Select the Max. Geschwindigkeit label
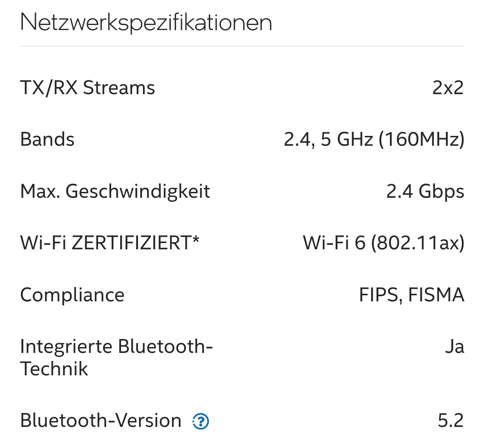The width and height of the screenshot is (484, 448). [115, 191]
